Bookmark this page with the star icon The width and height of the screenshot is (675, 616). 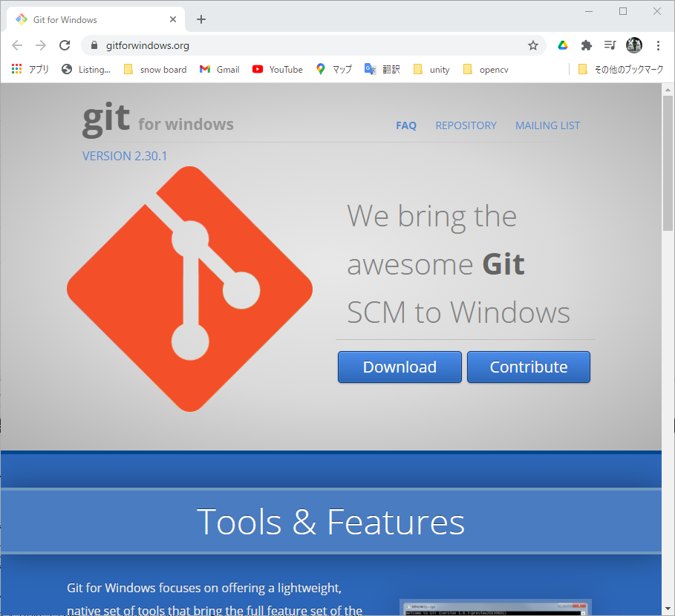(x=532, y=45)
